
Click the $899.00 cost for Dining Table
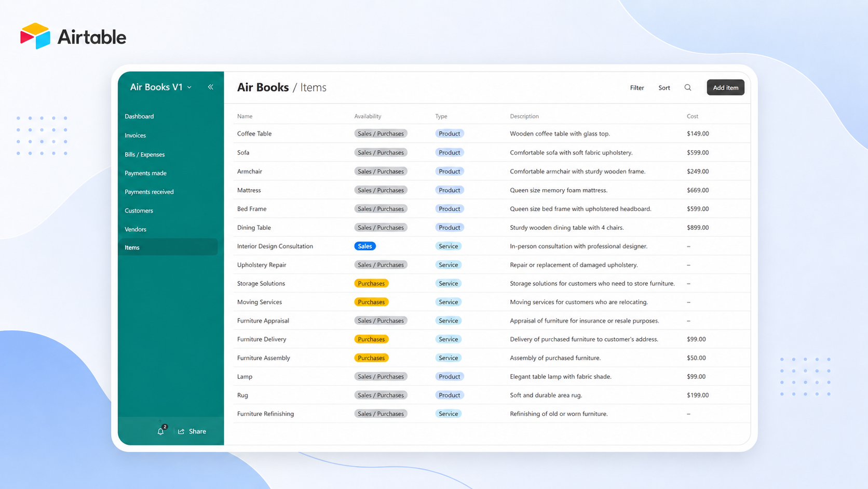tap(698, 228)
